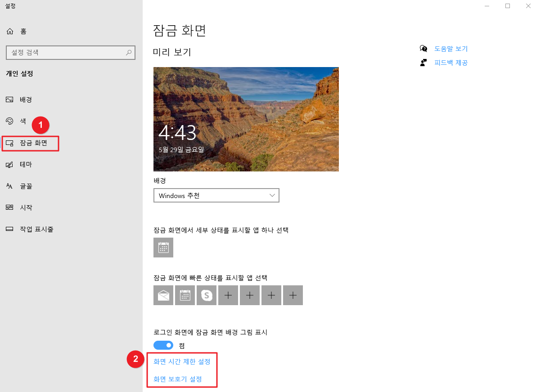Click the Skype quick status icon

(206, 295)
